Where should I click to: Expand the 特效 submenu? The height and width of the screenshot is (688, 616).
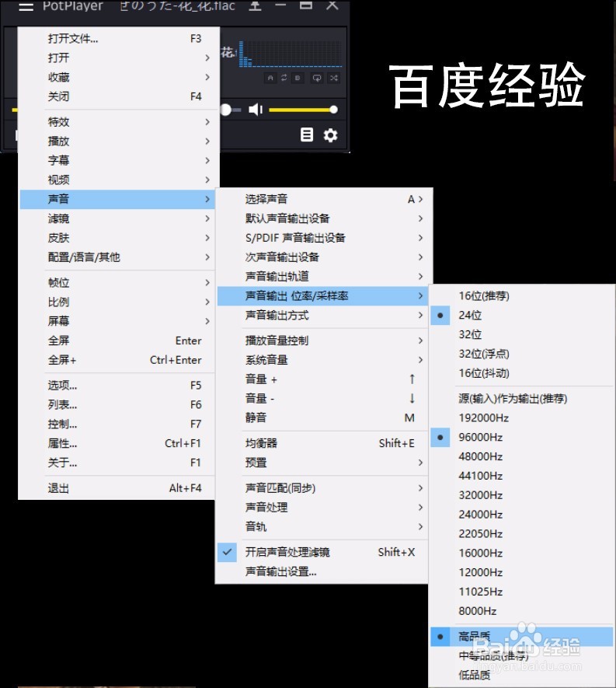tap(117, 122)
